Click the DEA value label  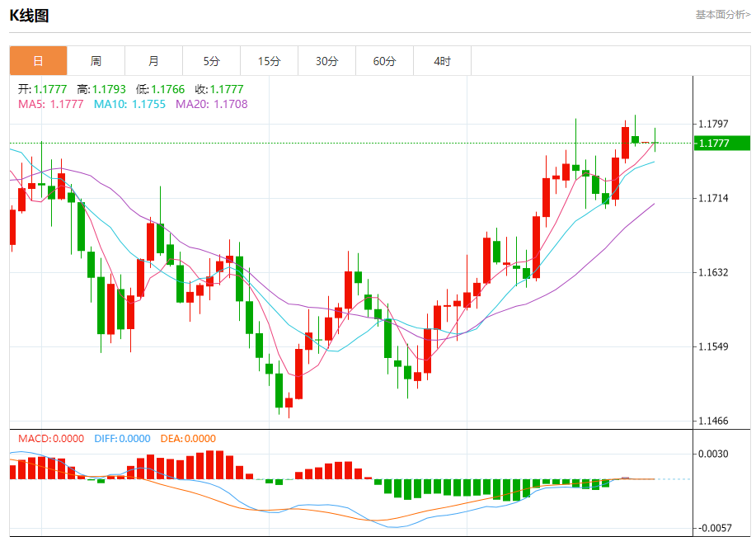(x=186, y=439)
